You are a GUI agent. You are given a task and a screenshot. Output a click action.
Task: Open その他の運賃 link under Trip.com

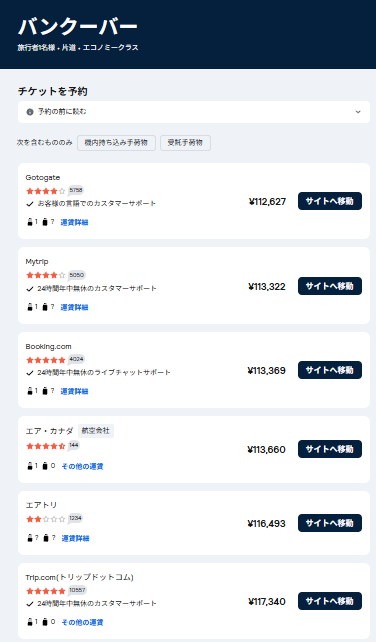(x=82, y=622)
